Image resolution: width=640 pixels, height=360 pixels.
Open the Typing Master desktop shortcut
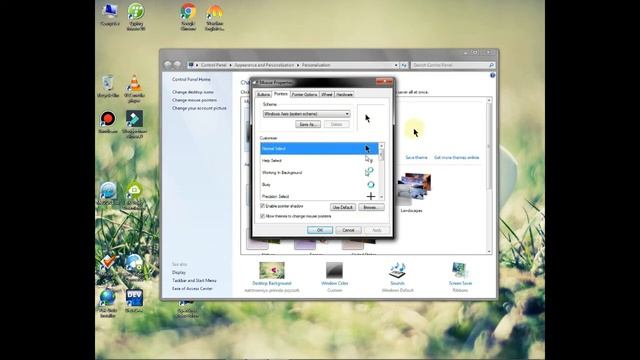click(x=136, y=16)
